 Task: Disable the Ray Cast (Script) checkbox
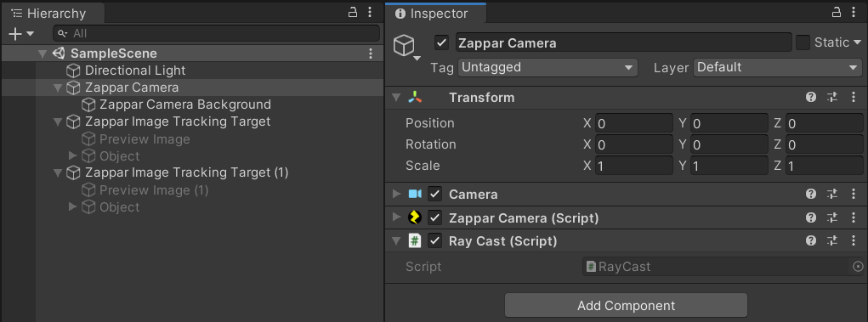coord(434,240)
